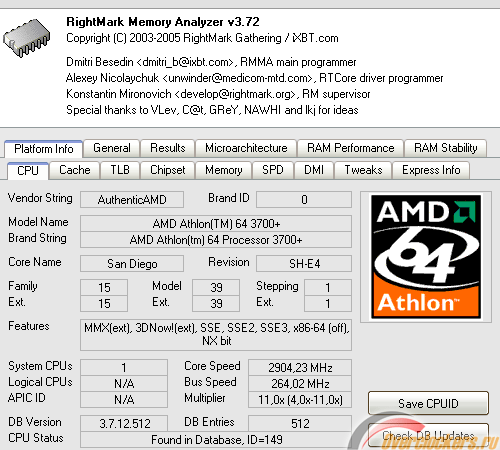Screen dimensions: 500x450
Task: Open the RAM Performance tab
Action: click(351, 148)
